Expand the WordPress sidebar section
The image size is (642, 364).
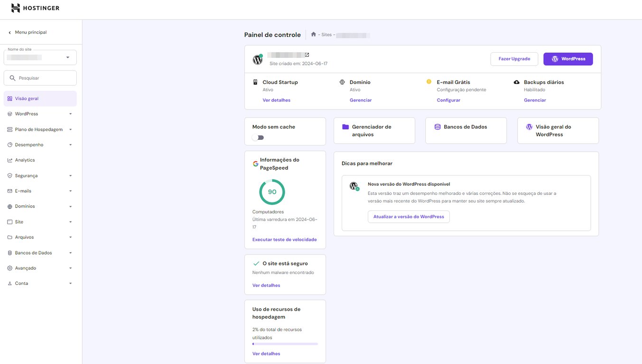tap(70, 114)
